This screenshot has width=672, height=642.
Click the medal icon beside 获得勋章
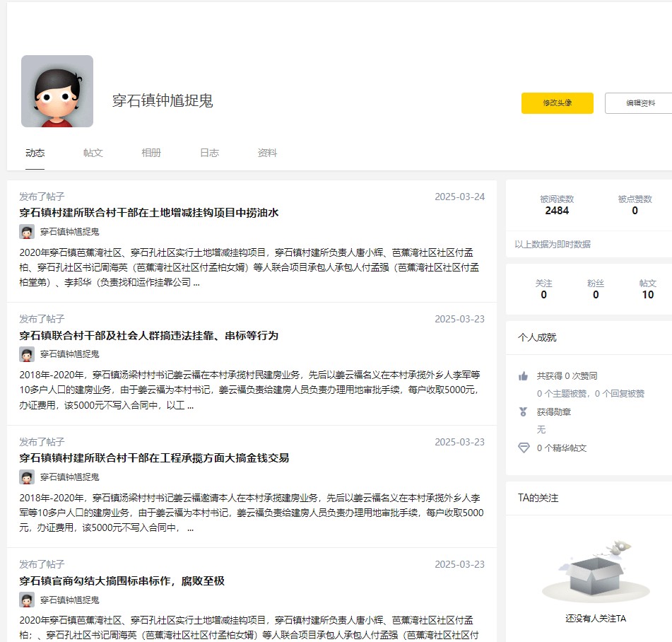524,412
